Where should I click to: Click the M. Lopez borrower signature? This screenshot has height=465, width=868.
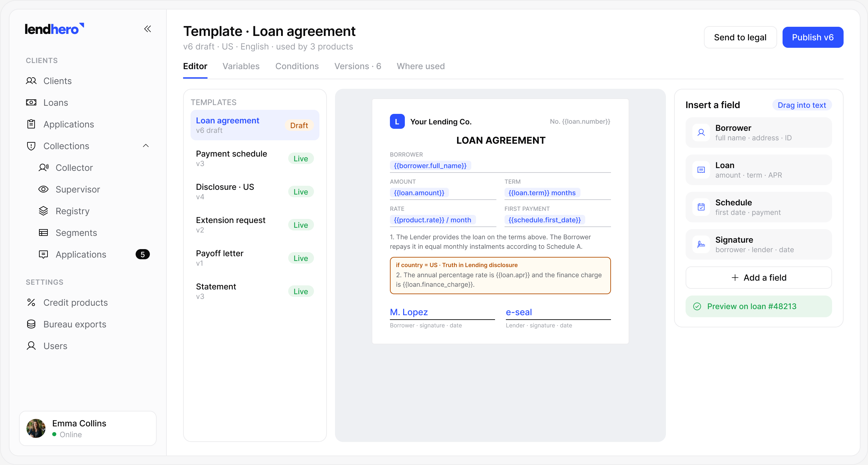click(x=409, y=312)
